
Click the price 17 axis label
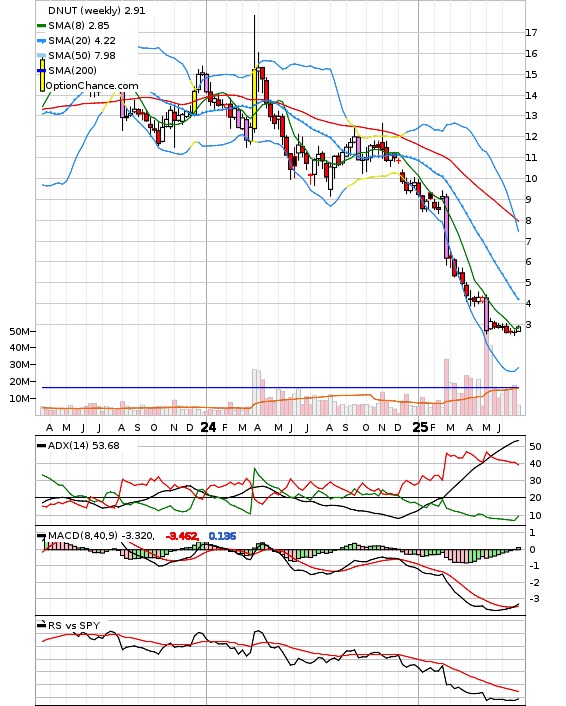click(531, 32)
